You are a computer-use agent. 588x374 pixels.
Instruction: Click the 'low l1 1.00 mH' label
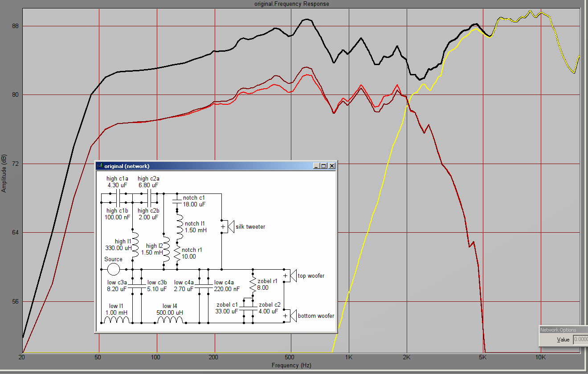click(x=117, y=309)
